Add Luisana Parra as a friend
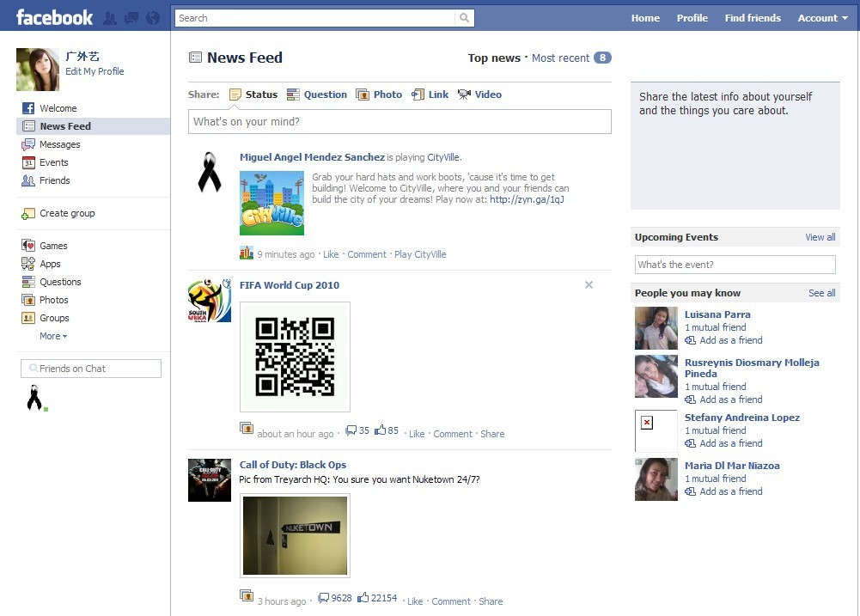This screenshot has width=860, height=616. [726, 340]
